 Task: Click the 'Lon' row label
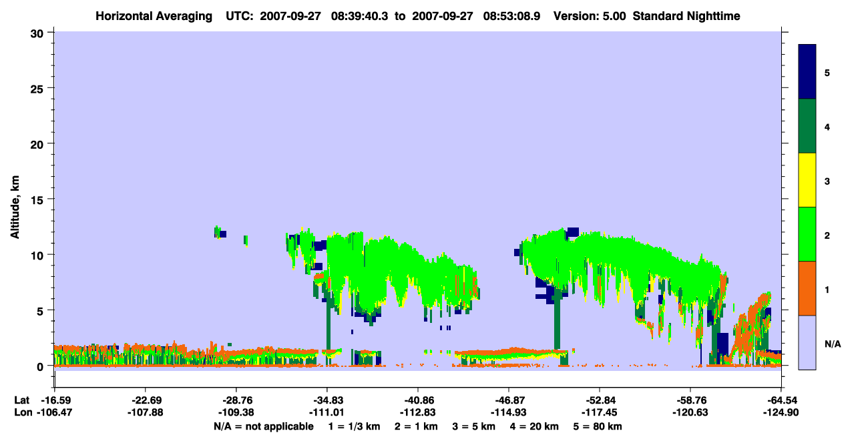click(23, 412)
